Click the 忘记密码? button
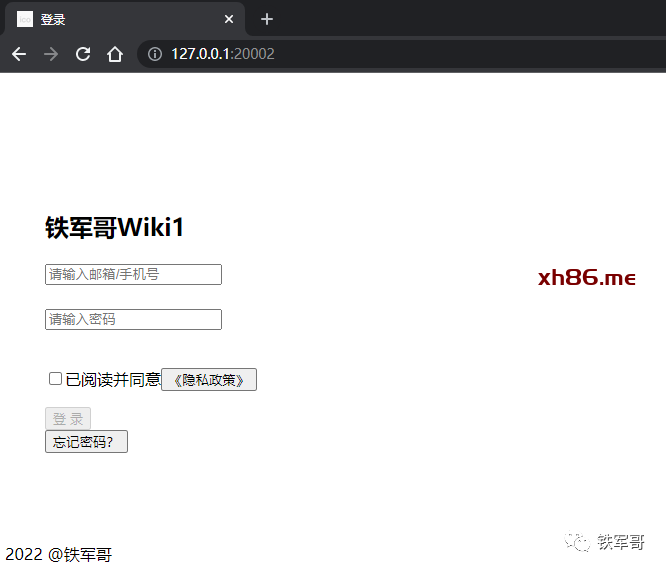Viewport: 666px width, 571px height. [86, 441]
